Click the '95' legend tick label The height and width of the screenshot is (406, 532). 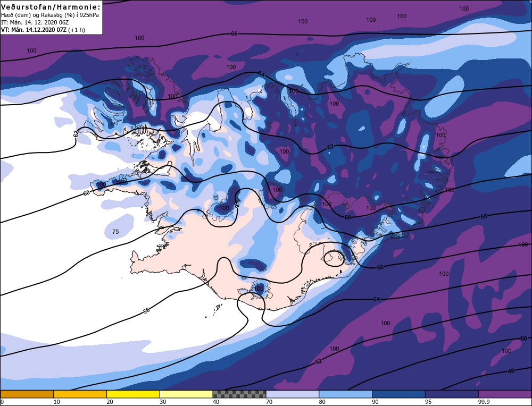coord(428,402)
